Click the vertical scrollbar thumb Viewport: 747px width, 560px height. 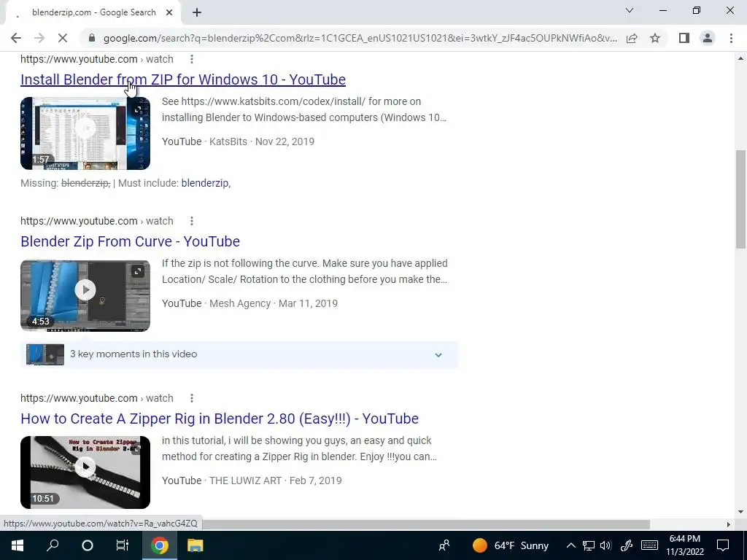[740, 199]
